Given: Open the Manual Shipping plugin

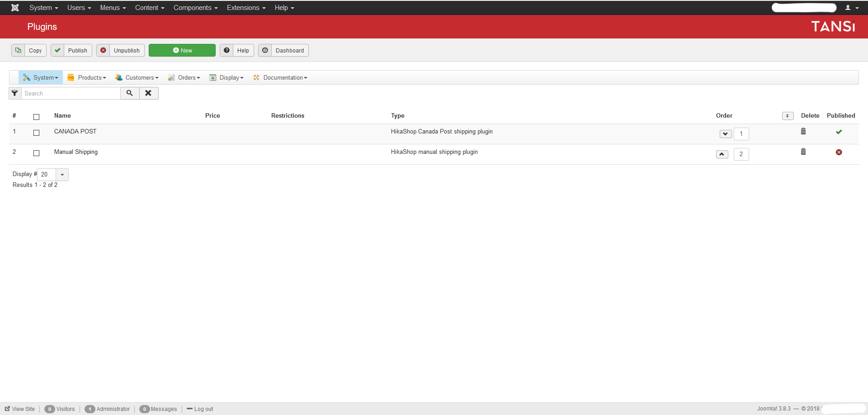Looking at the screenshot, I should [76, 152].
